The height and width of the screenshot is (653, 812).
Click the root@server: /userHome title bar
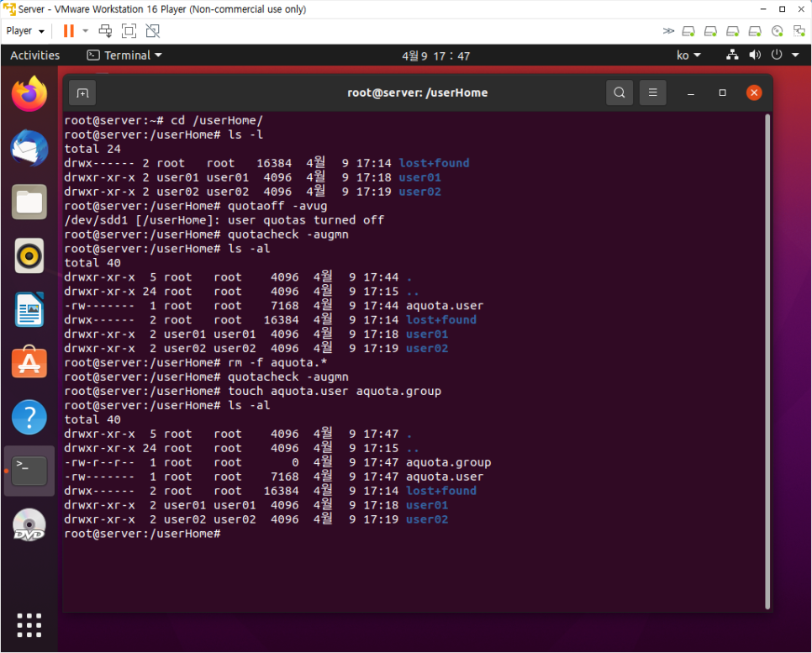pyautogui.click(x=418, y=92)
